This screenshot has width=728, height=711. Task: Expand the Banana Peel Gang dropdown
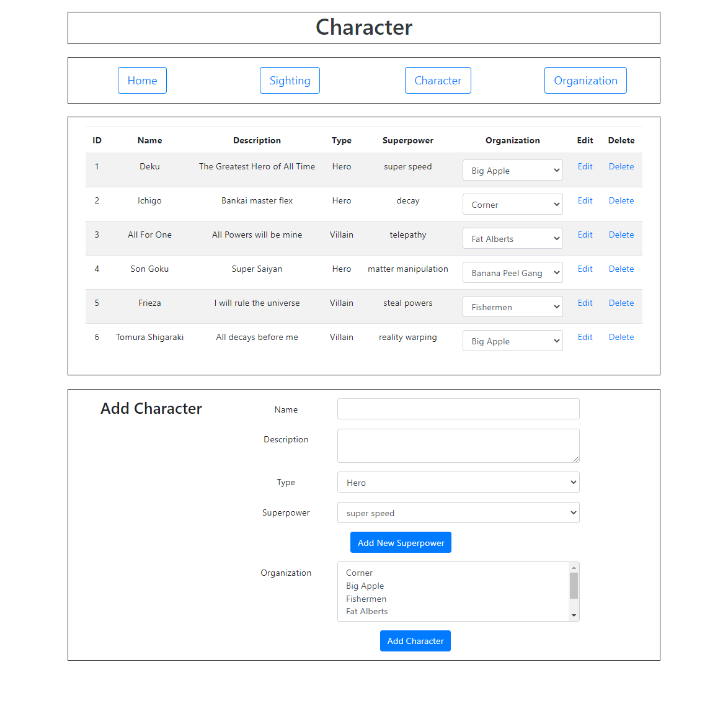point(513,272)
